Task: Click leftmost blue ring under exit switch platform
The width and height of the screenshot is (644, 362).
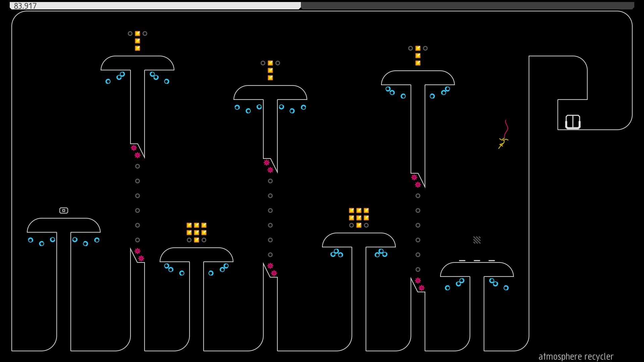Action: click(x=31, y=240)
